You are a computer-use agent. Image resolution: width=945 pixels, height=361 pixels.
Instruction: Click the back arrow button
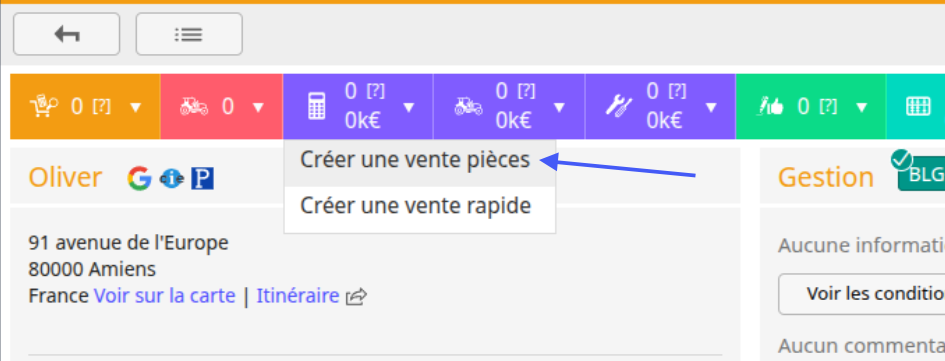66,34
